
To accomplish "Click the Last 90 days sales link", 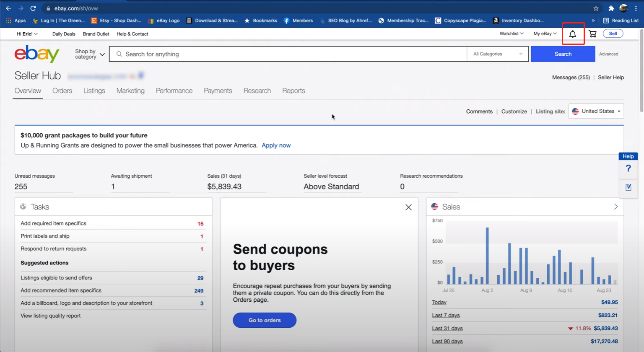I will [447, 341].
